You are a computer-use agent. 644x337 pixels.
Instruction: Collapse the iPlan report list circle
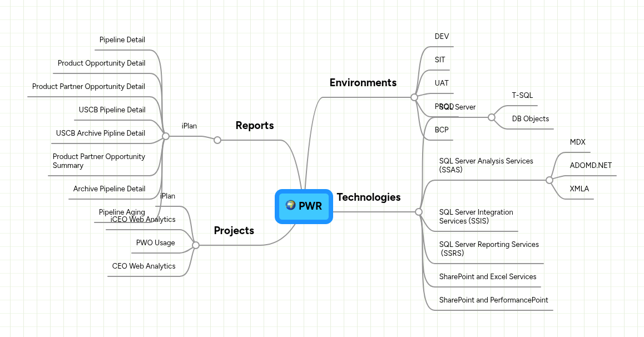[166, 136]
